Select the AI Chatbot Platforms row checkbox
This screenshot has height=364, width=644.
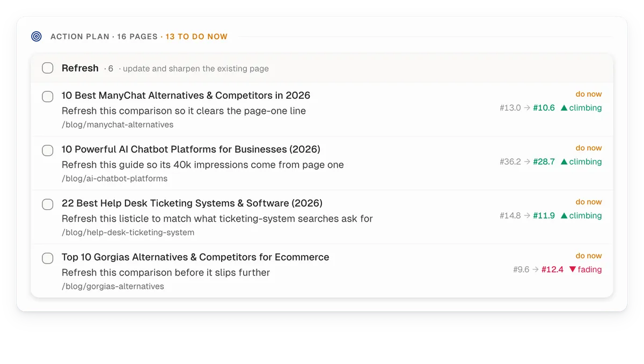click(x=48, y=150)
